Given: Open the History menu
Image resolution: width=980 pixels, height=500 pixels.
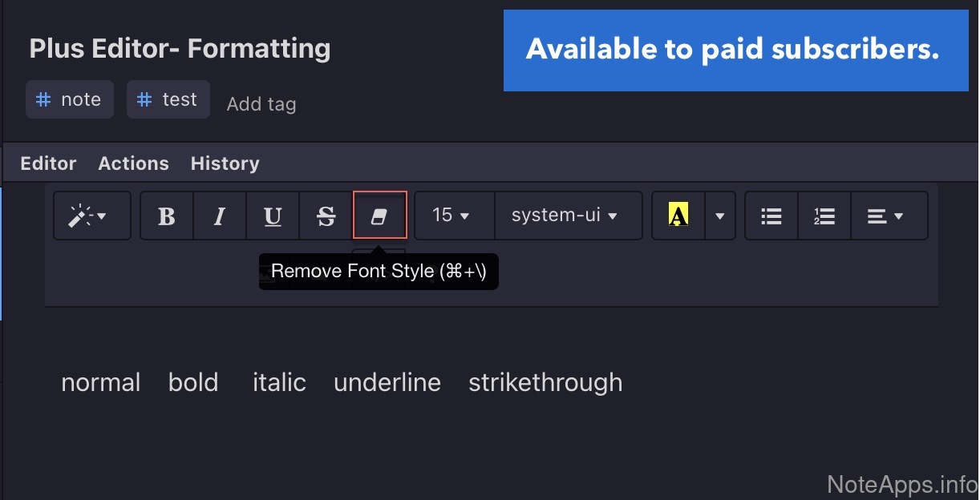Looking at the screenshot, I should click(x=225, y=163).
